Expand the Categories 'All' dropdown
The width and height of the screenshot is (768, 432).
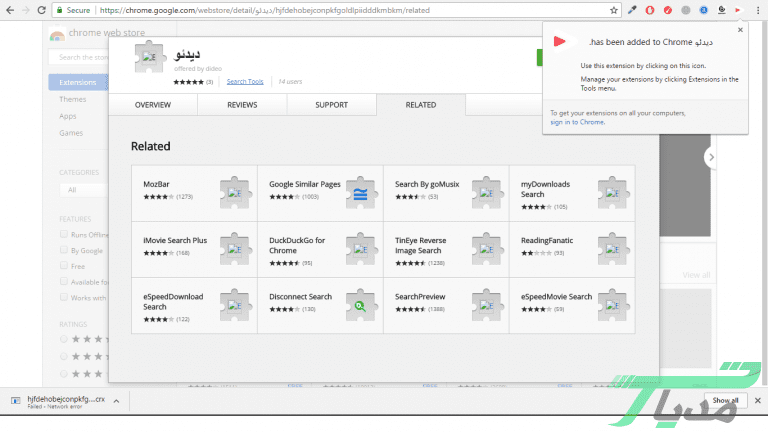[x=82, y=189]
